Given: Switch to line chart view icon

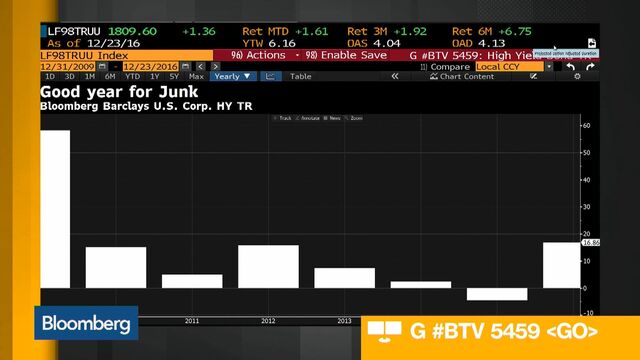Looking at the screenshot, I should click(x=270, y=76).
